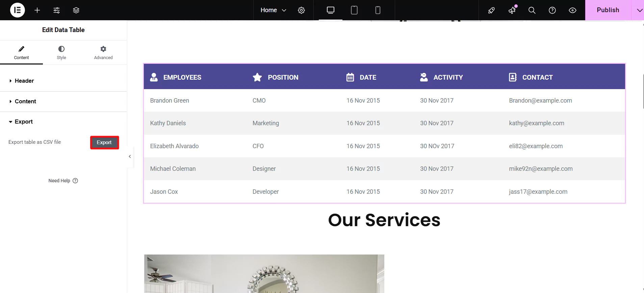Click the Activity header person icon

pyautogui.click(x=424, y=77)
